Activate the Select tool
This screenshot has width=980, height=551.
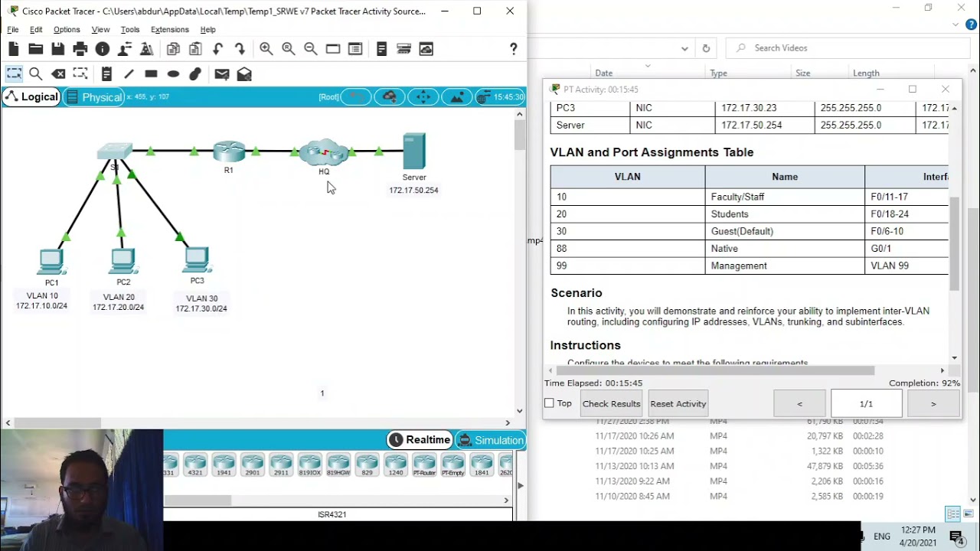pos(14,74)
